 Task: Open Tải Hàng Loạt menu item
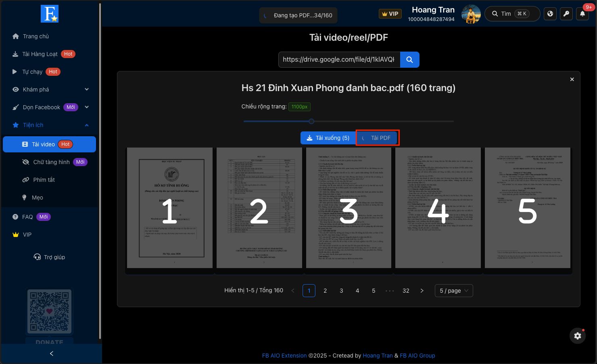[49, 54]
